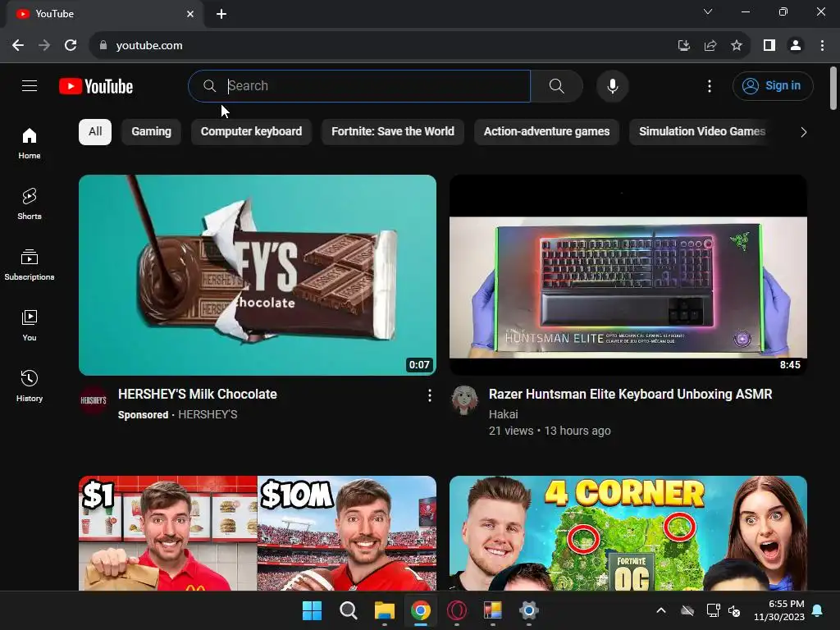Image resolution: width=840 pixels, height=630 pixels.
Task: Open File Explorer from the taskbar
Action: pos(384,610)
